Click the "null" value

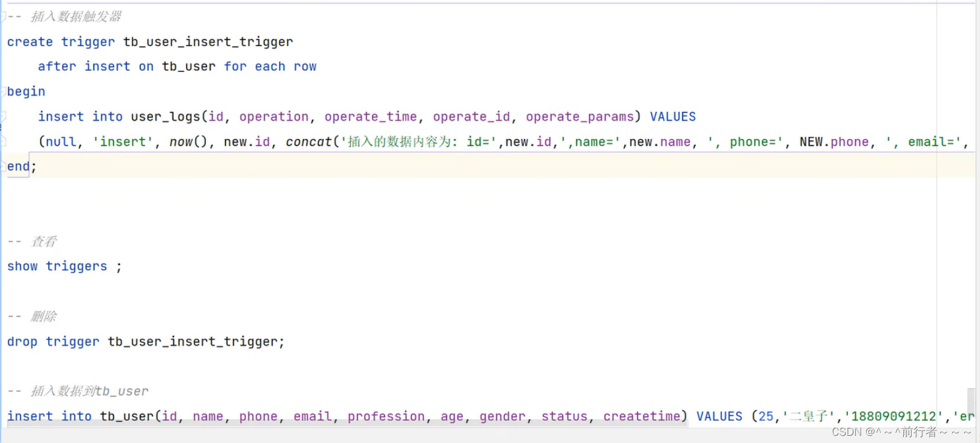[x=61, y=142]
